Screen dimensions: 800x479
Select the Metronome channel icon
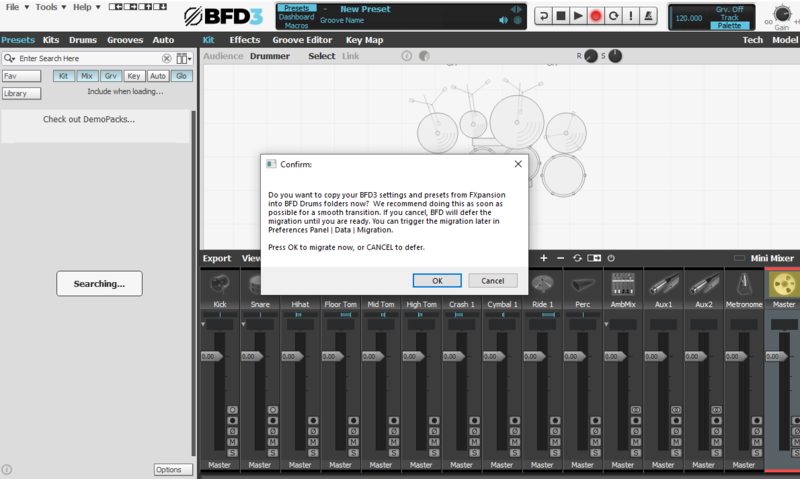click(744, 284)
